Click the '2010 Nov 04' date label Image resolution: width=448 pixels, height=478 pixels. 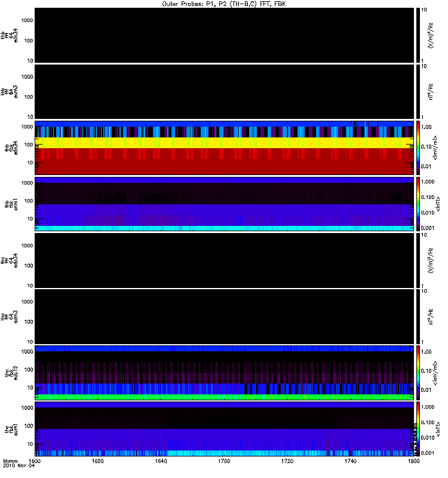[x=19, y=465]
